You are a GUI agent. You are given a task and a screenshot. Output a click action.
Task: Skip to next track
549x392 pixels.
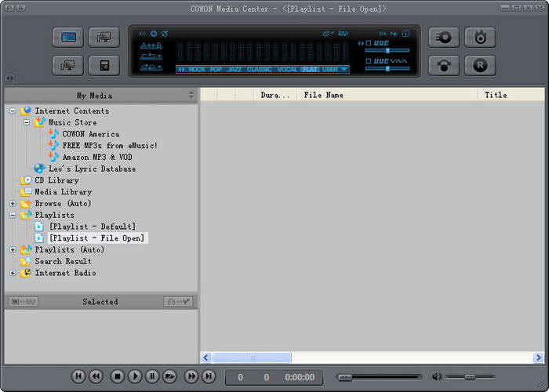209,376
